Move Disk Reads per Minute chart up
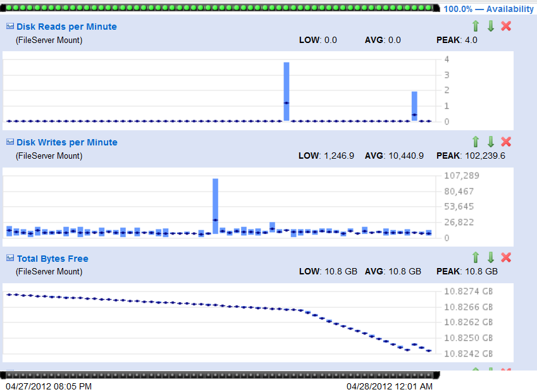The height and width of the screenshot is (392, 537). coord(476,26)
